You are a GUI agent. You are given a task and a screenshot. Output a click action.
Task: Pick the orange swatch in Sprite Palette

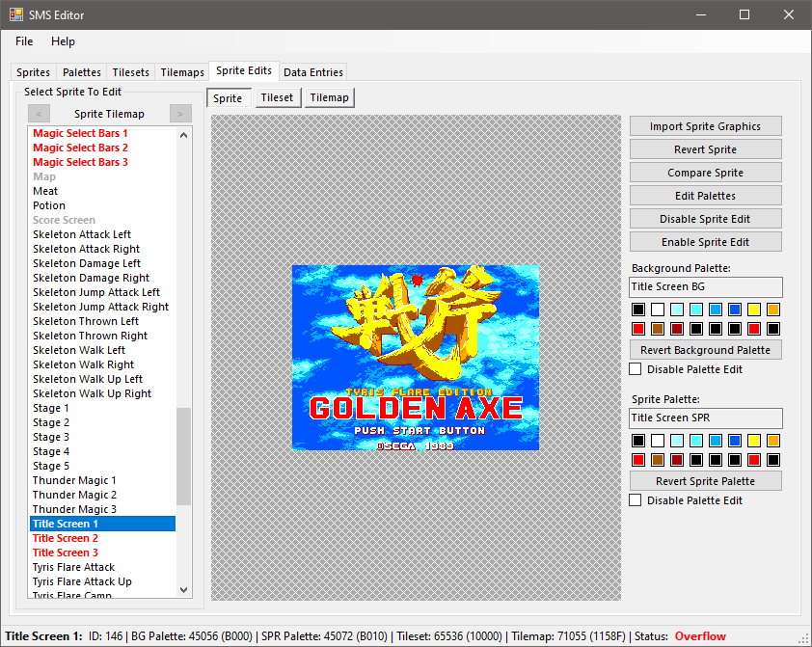tap(773, 441)
